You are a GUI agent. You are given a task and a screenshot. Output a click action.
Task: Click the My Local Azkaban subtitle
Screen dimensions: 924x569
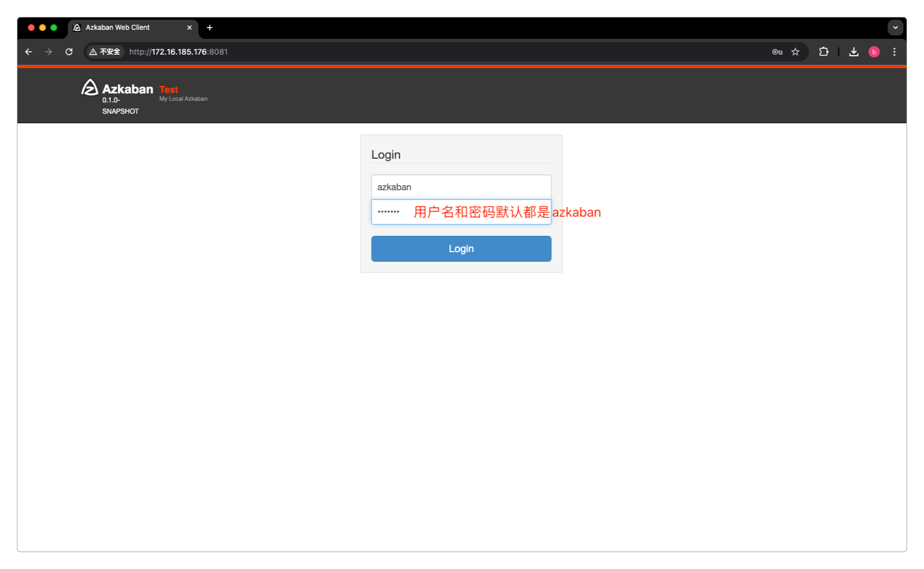click(x=183, y=99)
